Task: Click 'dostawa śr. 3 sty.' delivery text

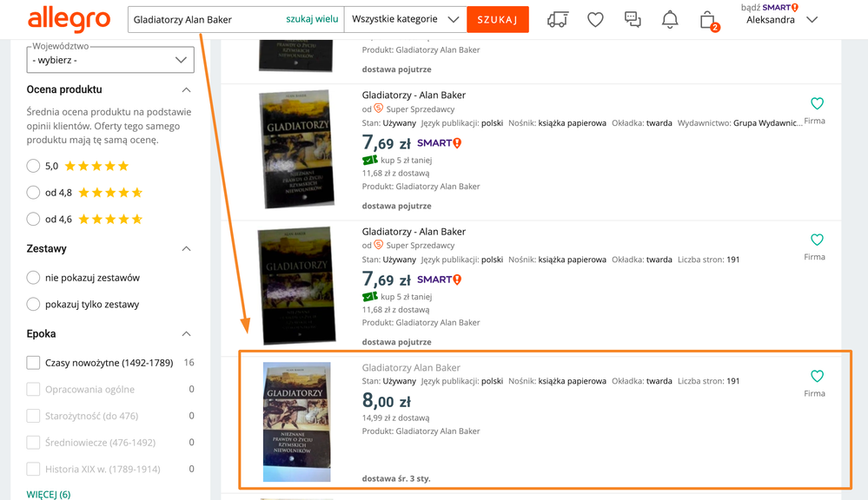Action: coord(396,479)
